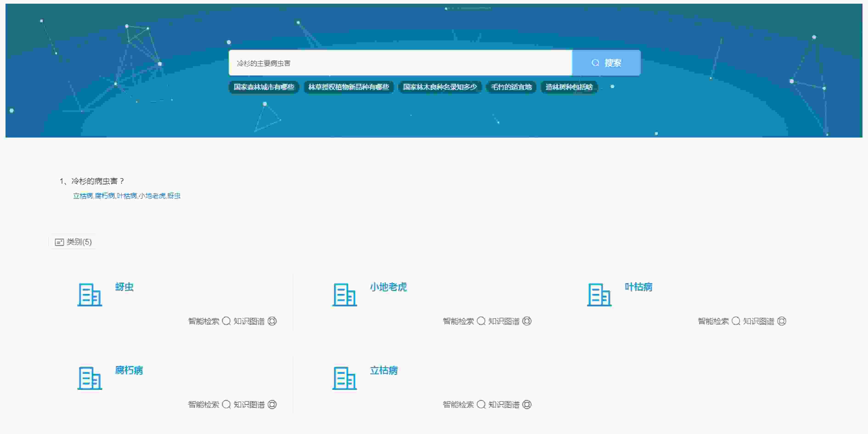Click the 腐朽病 card building icon
The image size is (868, 434).
90,378
